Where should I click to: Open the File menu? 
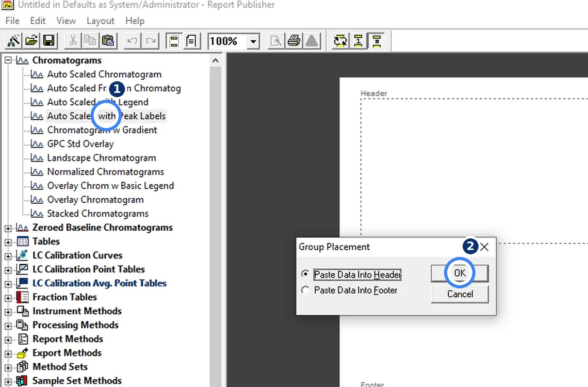(12, 21)
